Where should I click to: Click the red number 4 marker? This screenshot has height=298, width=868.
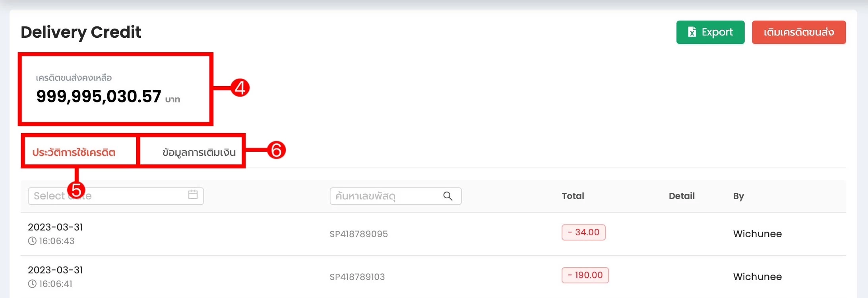[240, 87]
